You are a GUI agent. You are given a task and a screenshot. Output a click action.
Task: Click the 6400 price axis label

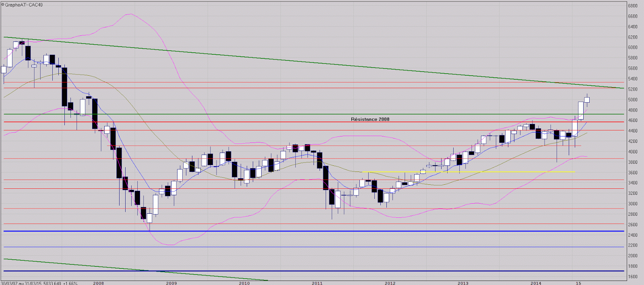point(633,27)
